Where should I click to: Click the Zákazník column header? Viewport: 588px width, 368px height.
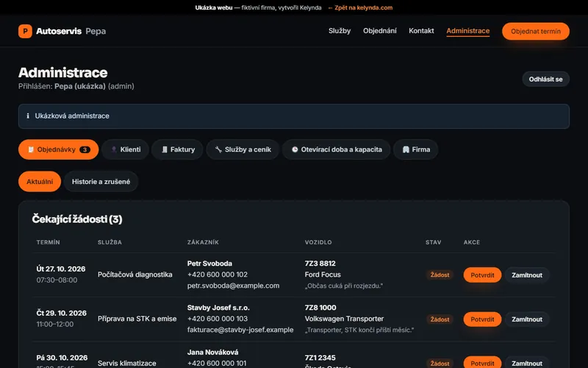click(x=203, y=242)
